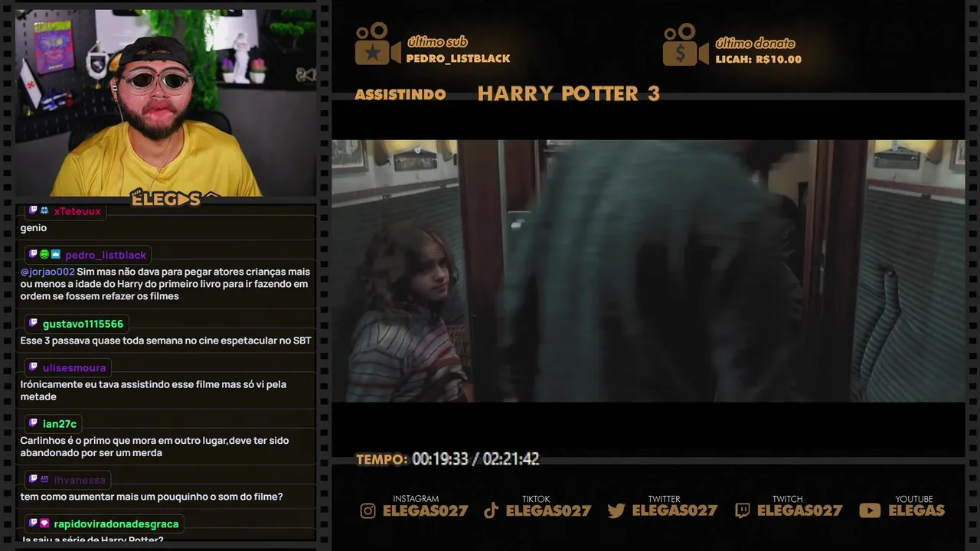Image resolution: width=980 pixels, height=551 pixels.
Task: Click the ASSISTINDO label
Action: point(400,95)
